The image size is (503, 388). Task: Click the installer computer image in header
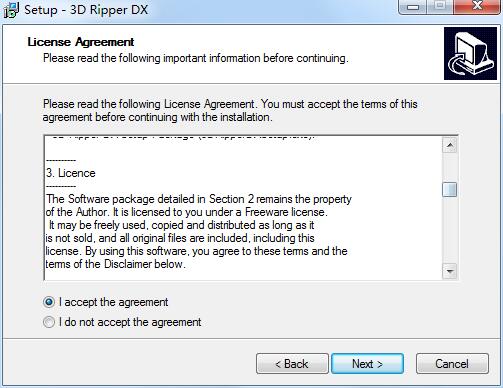point(470,54)
